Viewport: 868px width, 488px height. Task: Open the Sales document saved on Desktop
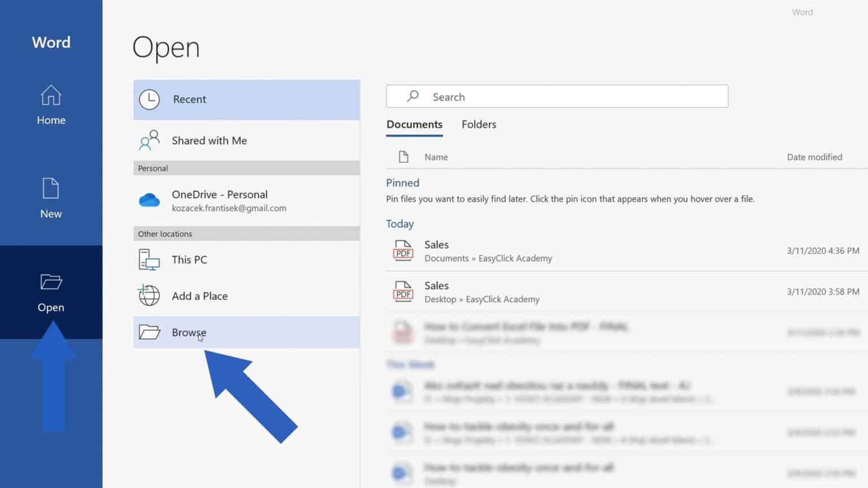point(436,286)
